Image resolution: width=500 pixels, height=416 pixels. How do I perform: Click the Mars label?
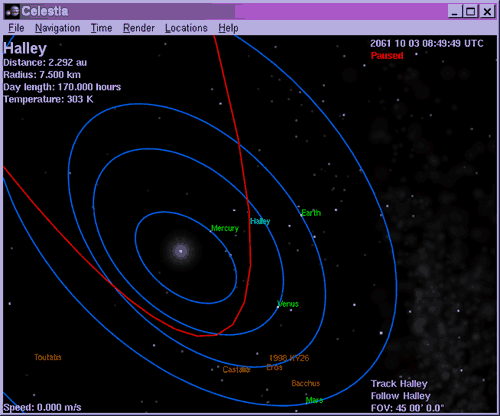[314, 400]
